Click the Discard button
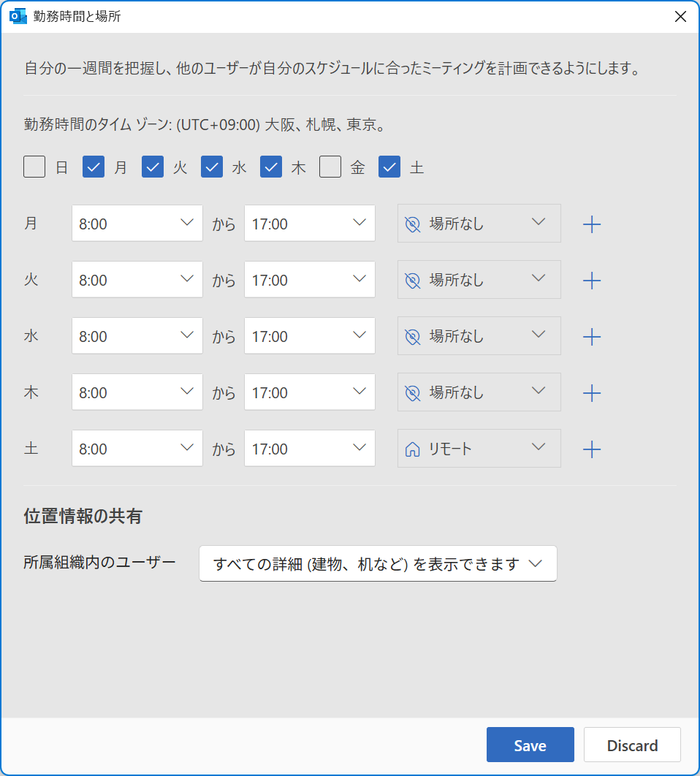 point(632,745)
